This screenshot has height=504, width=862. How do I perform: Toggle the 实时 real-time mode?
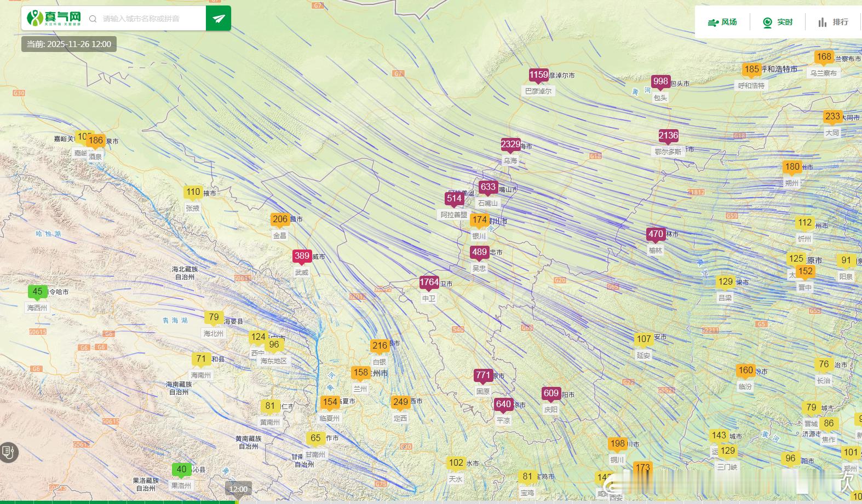click(778, 22)
